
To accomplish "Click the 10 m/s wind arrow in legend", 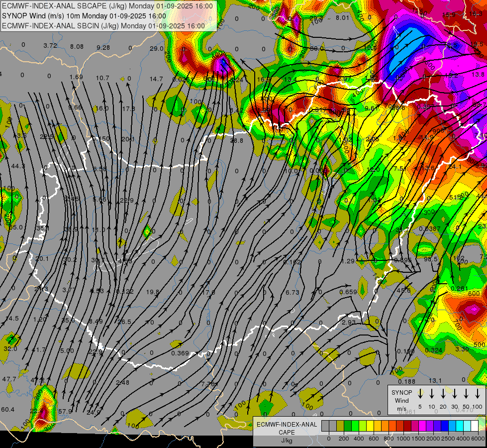I will coord(432,394).
